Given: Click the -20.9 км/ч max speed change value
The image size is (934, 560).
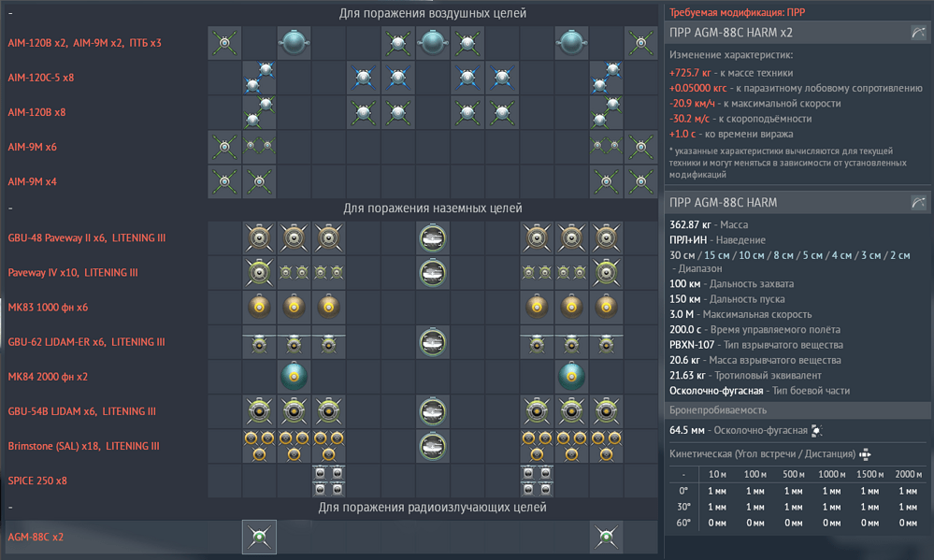Looking at the screenshot, I should point(692,103).
